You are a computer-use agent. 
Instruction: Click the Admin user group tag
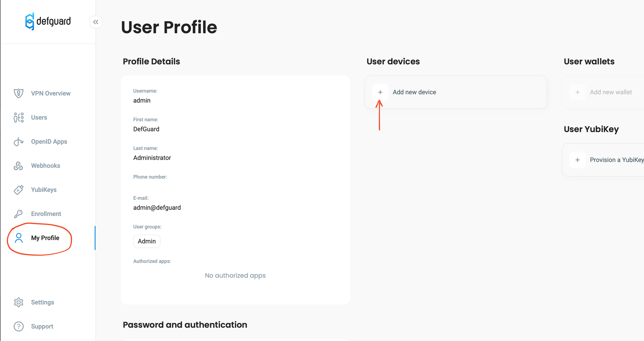point(147,241)
